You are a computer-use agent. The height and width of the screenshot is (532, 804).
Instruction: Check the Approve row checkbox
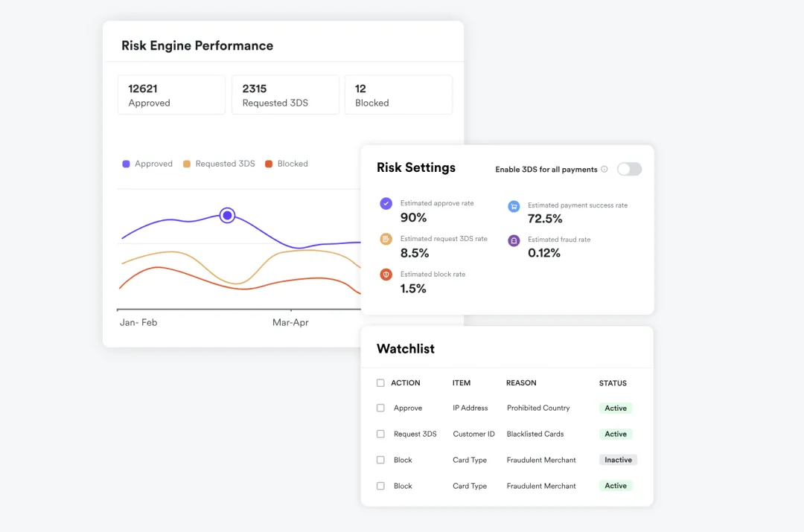tap(380, 408)
